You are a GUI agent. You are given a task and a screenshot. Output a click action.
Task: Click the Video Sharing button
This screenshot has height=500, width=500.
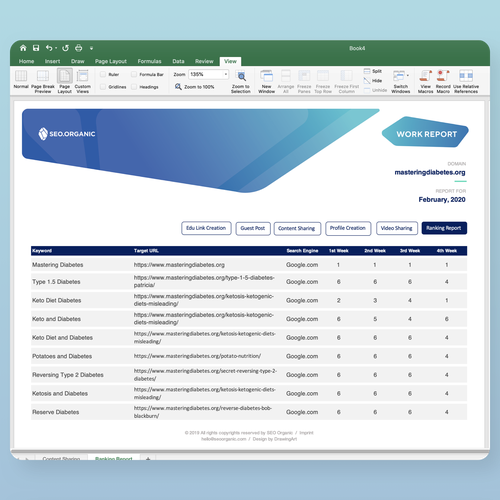[x=396, y=228]
